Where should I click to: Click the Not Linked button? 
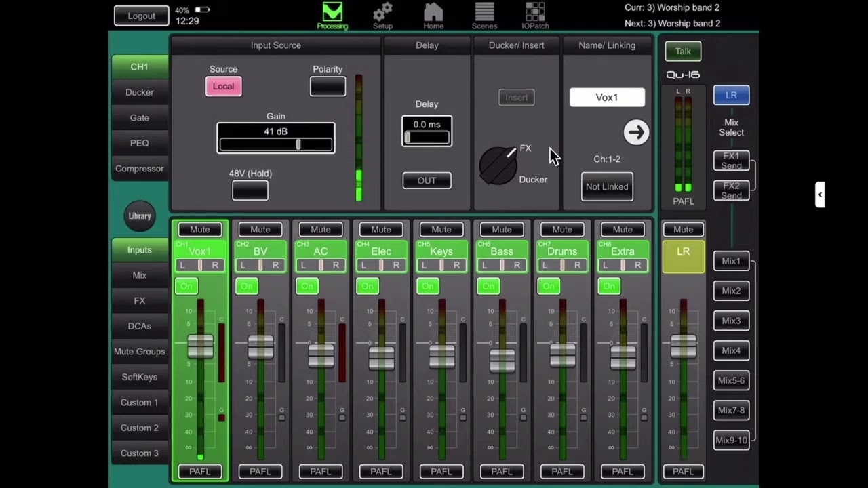click(607, 186)
